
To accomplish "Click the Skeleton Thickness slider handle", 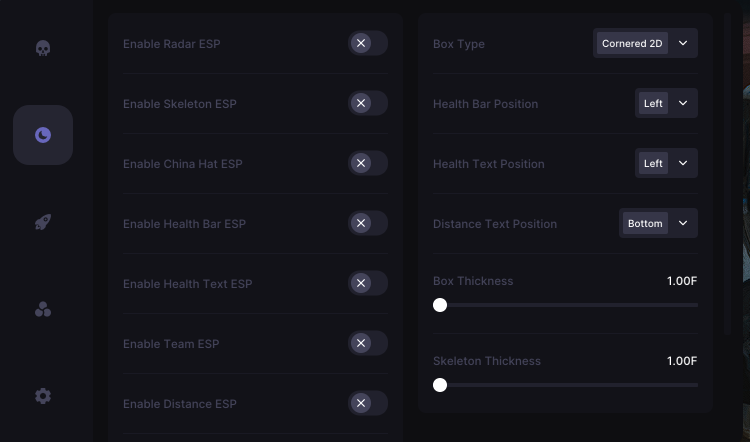I will [440, 385].
